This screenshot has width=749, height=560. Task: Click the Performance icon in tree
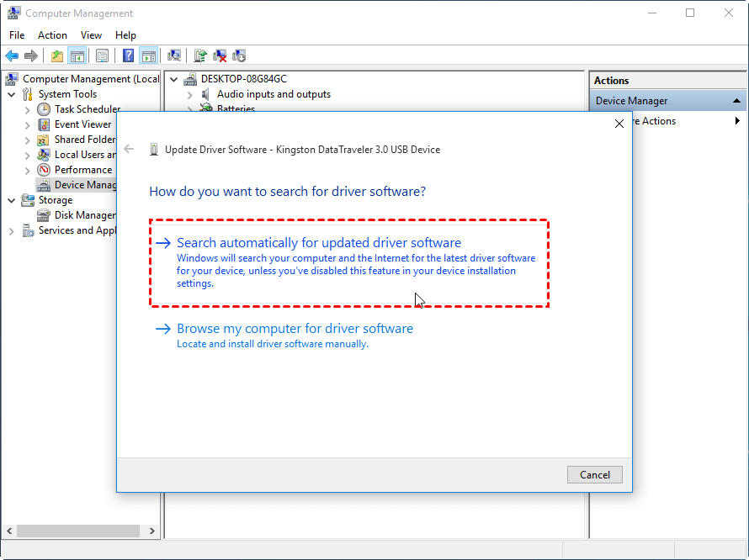tap(44, 170)
